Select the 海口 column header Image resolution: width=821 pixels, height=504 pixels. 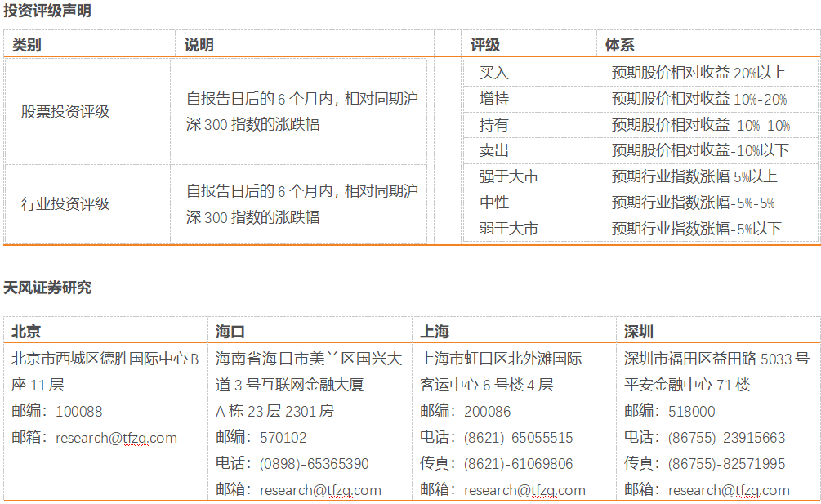click(230, 332)
